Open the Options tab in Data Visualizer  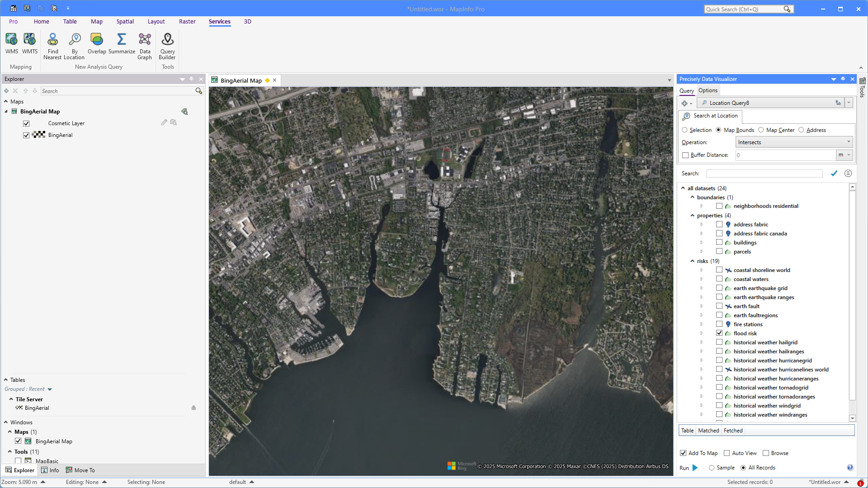(x=708, y=90)
